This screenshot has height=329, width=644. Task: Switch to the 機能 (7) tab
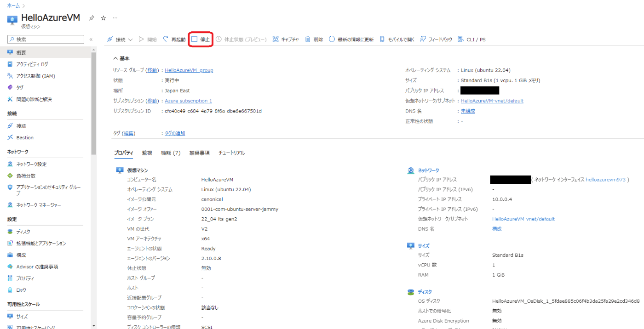click(x=171, y=153)
